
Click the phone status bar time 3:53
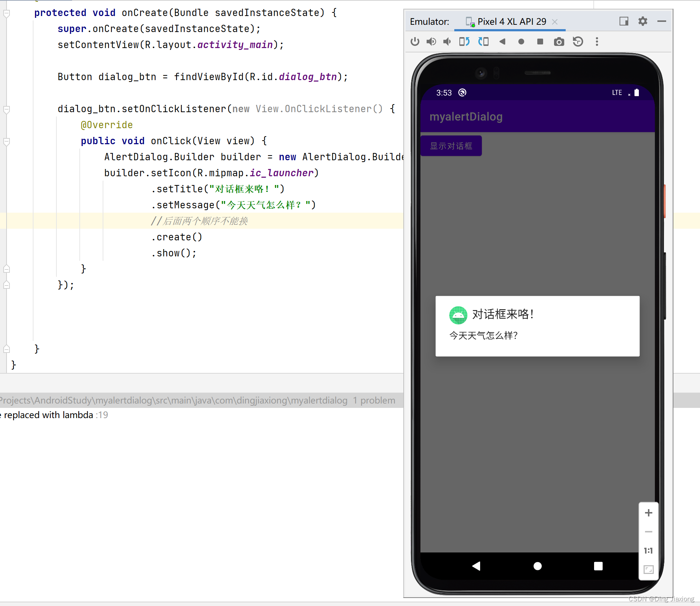(444, 93)
